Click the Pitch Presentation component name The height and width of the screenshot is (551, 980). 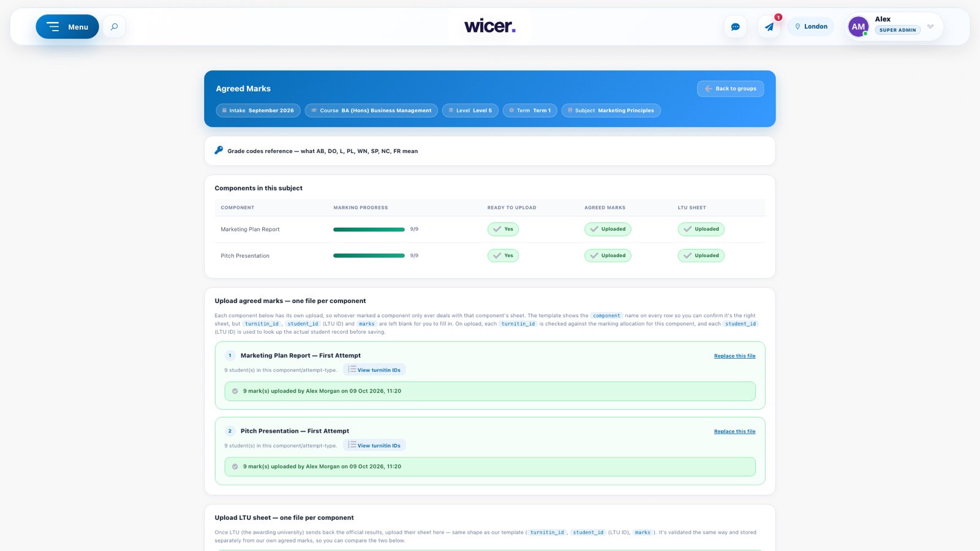click(245, 256)
